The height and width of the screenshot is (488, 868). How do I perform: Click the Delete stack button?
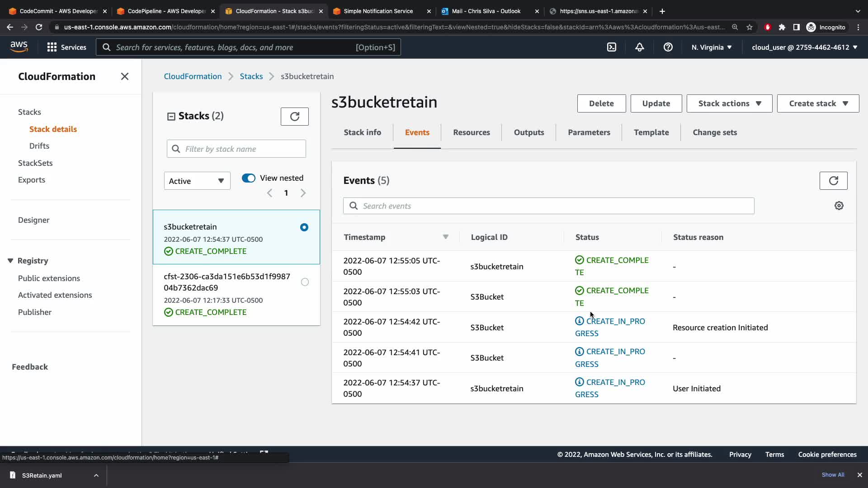click(601, 103)
